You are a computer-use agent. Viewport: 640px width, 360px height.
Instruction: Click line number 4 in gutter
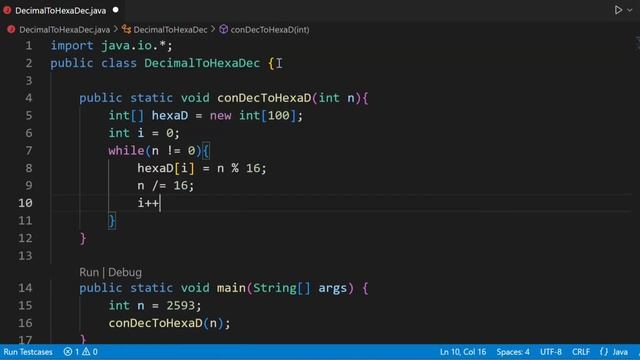coord(29,98)
